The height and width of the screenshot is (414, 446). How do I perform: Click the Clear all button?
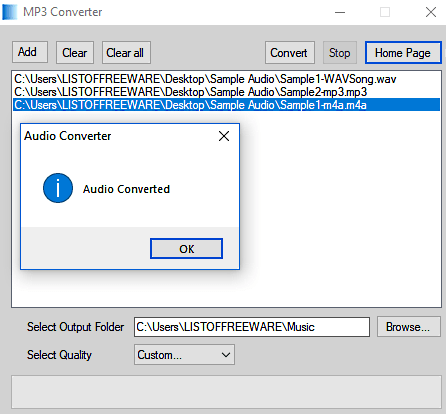tap(126, 53)
